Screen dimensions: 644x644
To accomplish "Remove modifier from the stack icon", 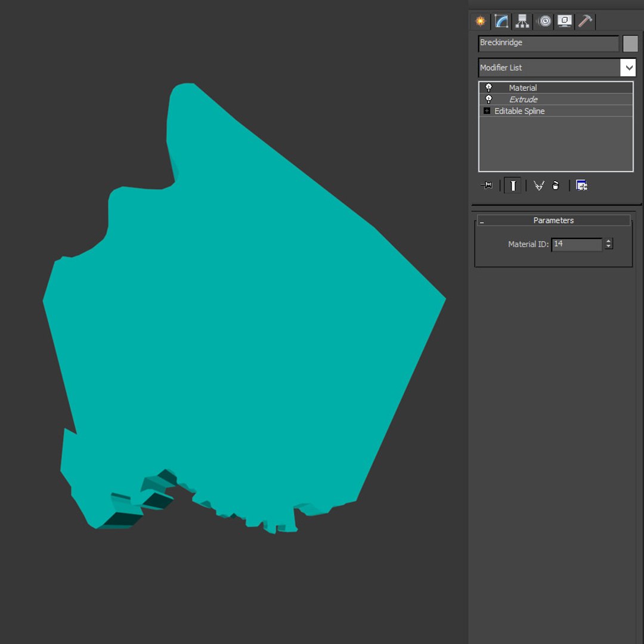I will (x=556, y=185).
